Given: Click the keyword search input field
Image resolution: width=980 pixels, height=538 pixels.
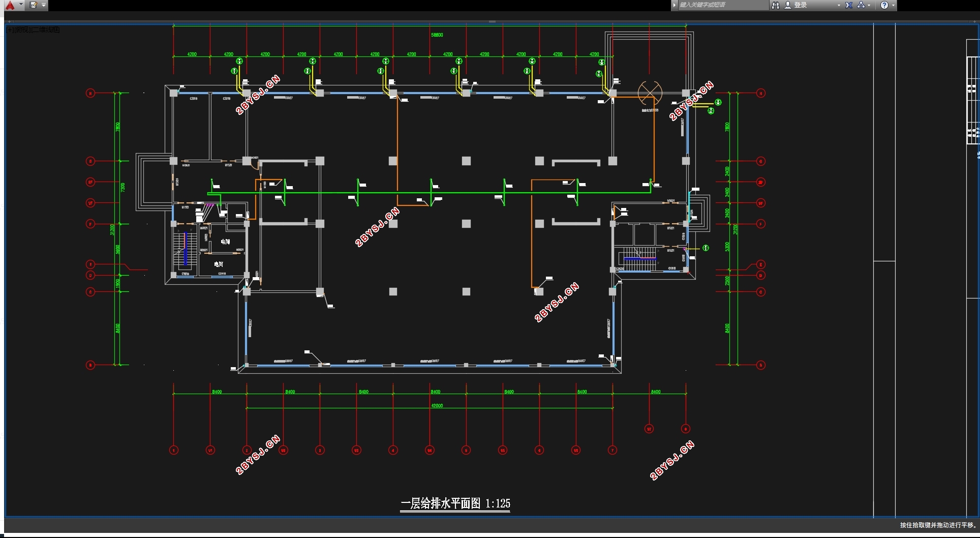Looking at the screenshot, I should click(723, 5).
